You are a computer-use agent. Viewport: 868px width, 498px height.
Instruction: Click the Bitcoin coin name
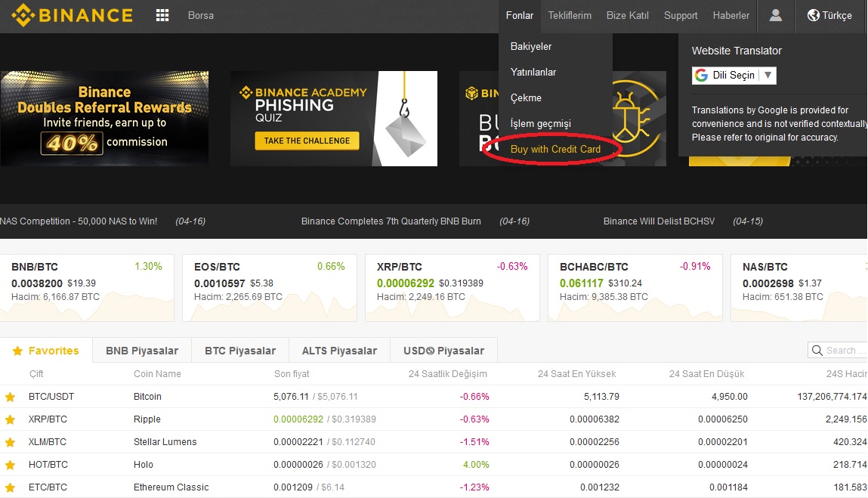[x=147, y=397]
